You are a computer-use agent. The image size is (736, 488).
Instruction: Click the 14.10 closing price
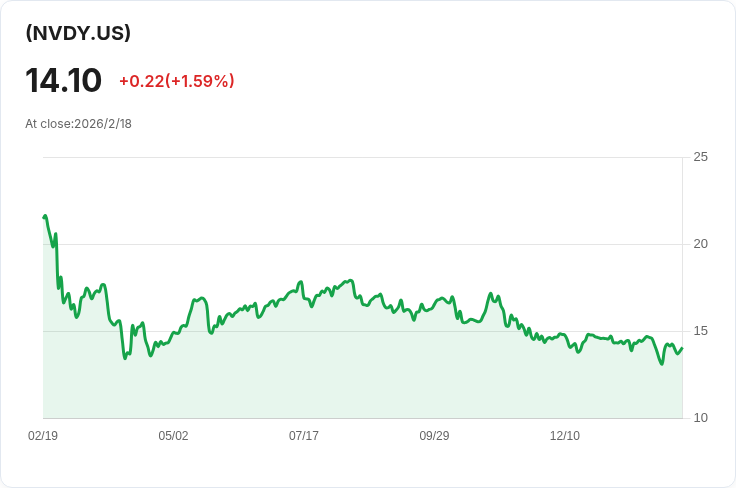[x=63, y=80]
